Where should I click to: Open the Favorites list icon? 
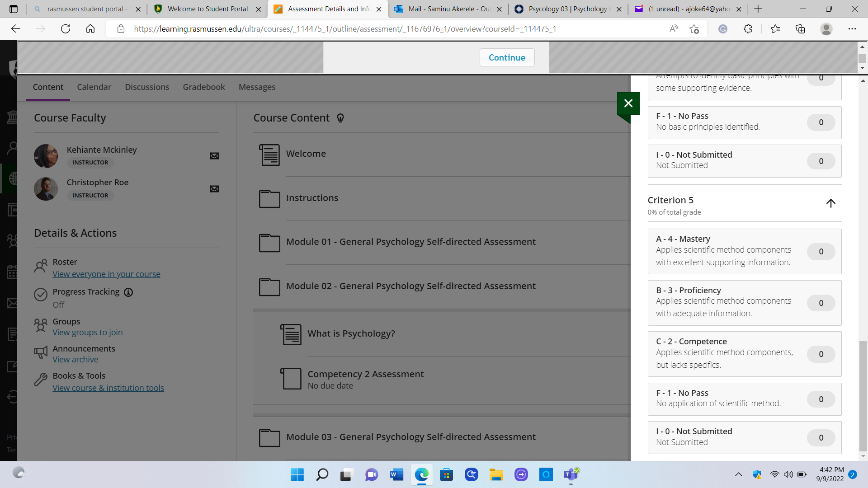(775, 29)
